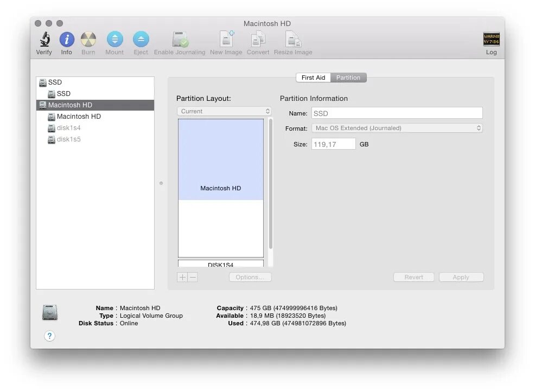Click the Verify microscope icon

pyautogui.click(x=44, y=40)
